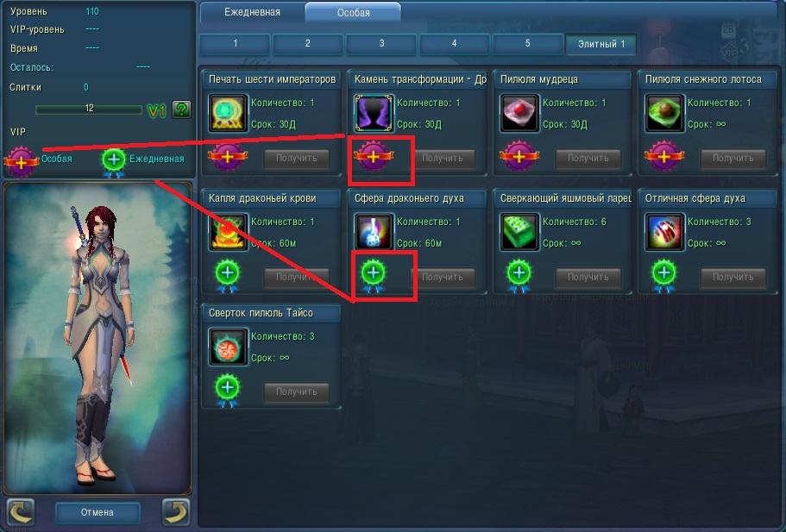Select the Капля драконьей крови item icon
786x532 pixels.
[x=228, y=232]
